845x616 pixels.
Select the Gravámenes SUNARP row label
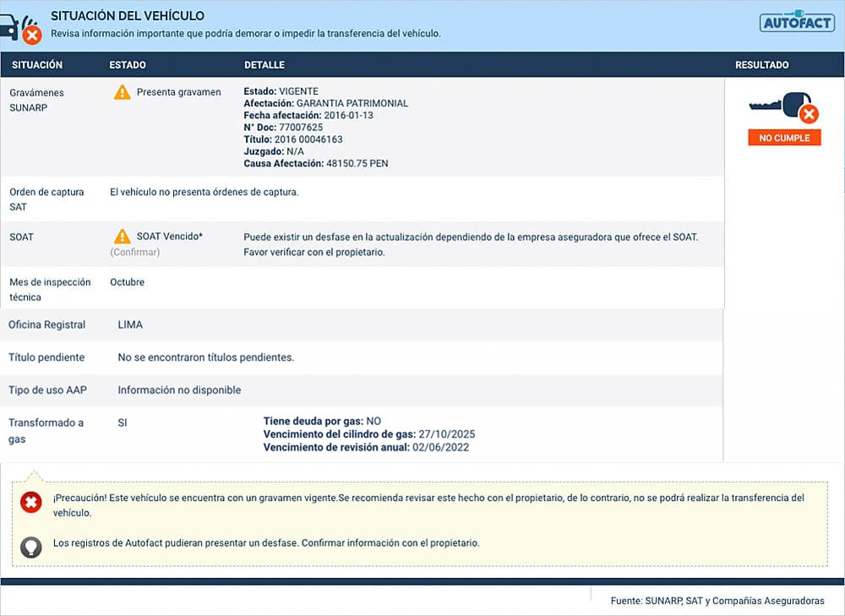coord(36,100)
